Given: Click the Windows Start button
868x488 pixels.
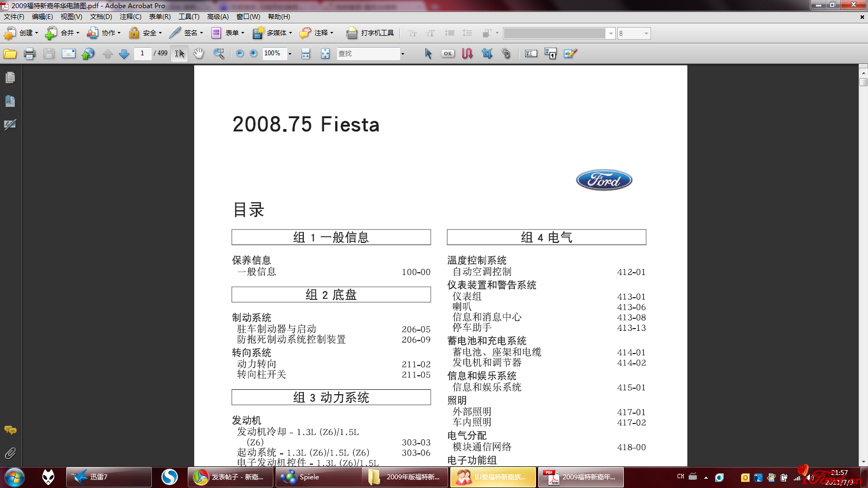Looking at the screenshot, I should 15,477.
